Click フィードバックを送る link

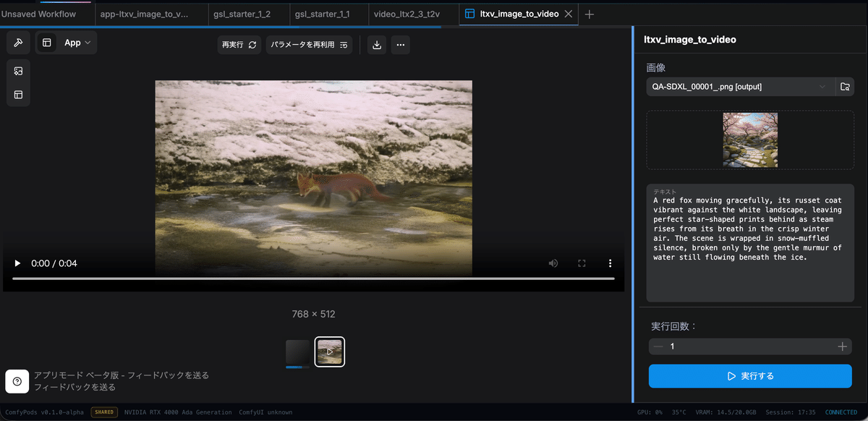point(75,387)
